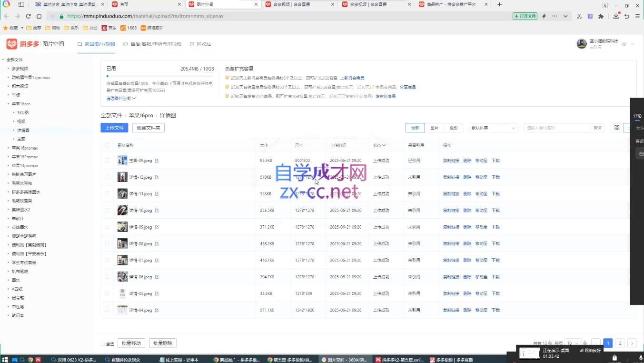Open Windows Start menu

[5, 360]
